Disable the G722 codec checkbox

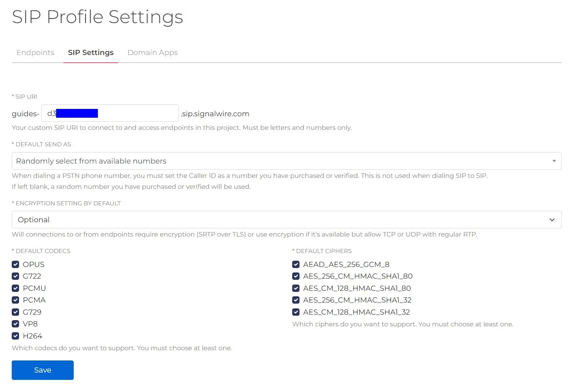click(15, 276)
